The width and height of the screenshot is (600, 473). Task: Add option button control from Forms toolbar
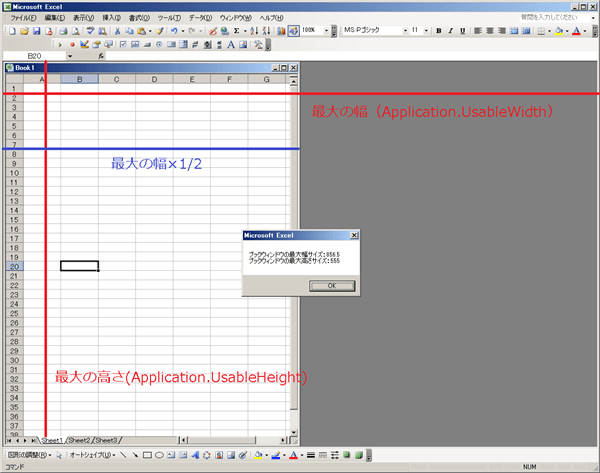click(159, 45)
